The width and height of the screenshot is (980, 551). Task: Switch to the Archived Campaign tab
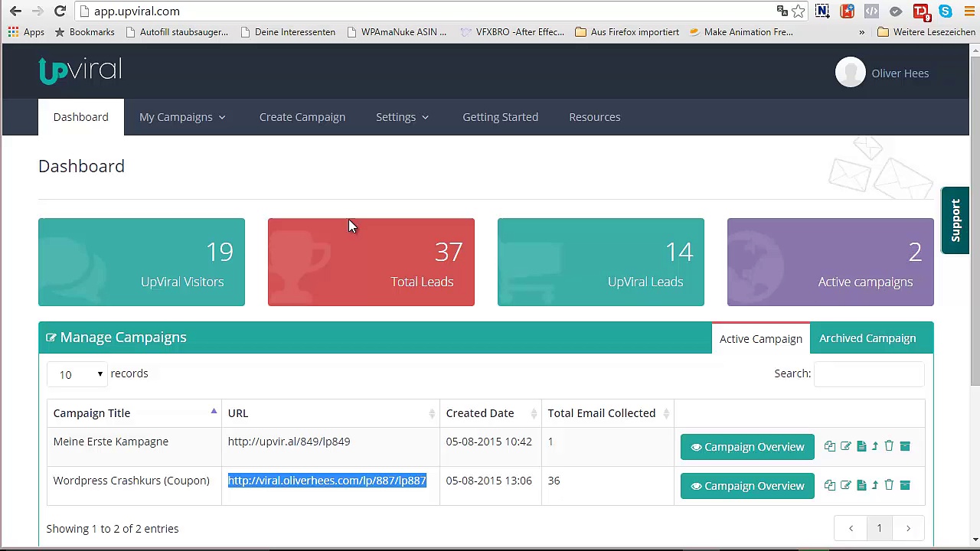tap(867, 338)
